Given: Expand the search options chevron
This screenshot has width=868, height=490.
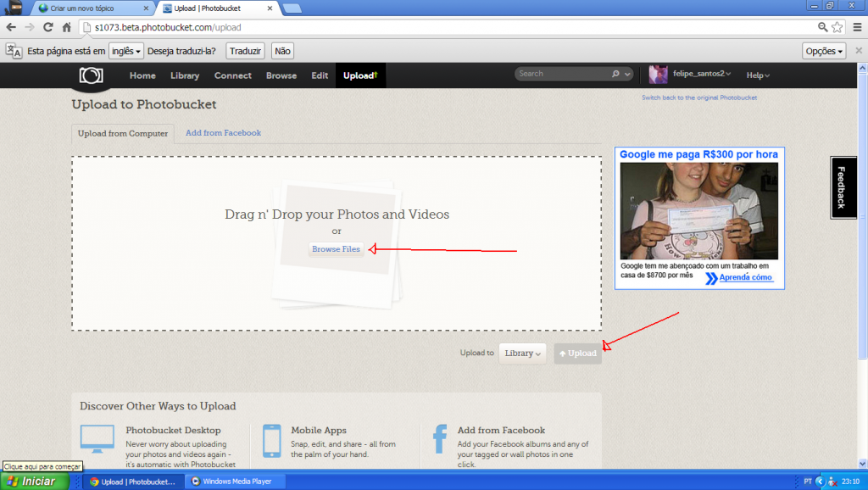Looking at the screenshot, I should tap(627, 74).
